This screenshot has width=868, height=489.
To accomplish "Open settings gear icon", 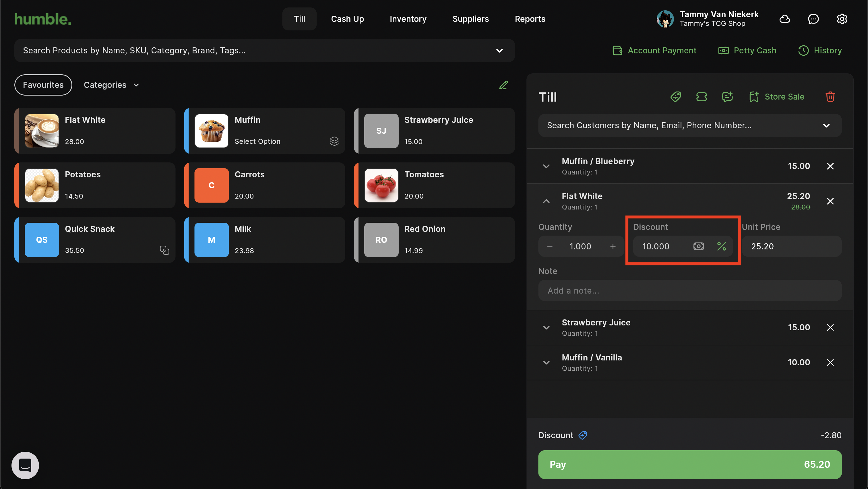I will pyautogui.click(x=842, y=19).
